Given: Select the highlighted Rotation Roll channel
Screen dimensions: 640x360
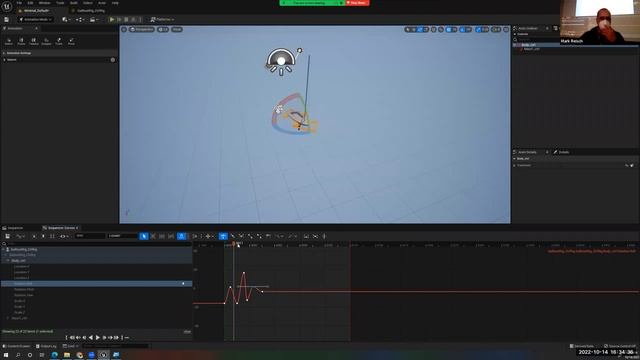Looking at the screenshot, I should click(96, 283).
